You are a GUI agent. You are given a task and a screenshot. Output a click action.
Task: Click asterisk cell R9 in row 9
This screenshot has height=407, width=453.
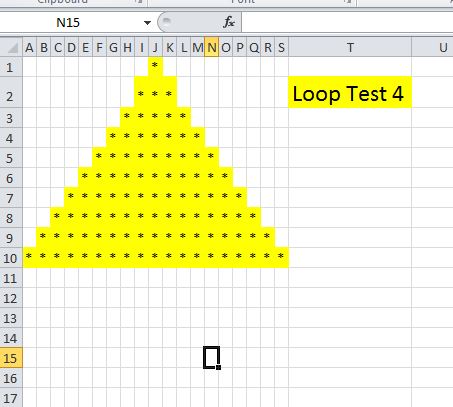267,238
